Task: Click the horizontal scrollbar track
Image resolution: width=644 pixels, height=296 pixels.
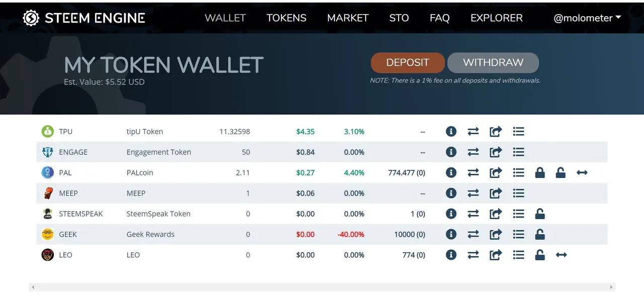Action: click(322, 287)
